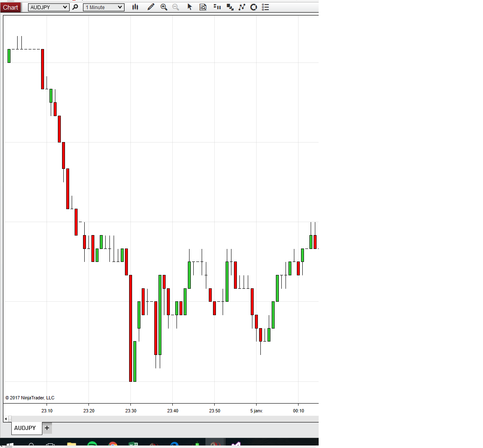
Task: Open the 1 Minute interval dropdown
Action: (104, 8)
